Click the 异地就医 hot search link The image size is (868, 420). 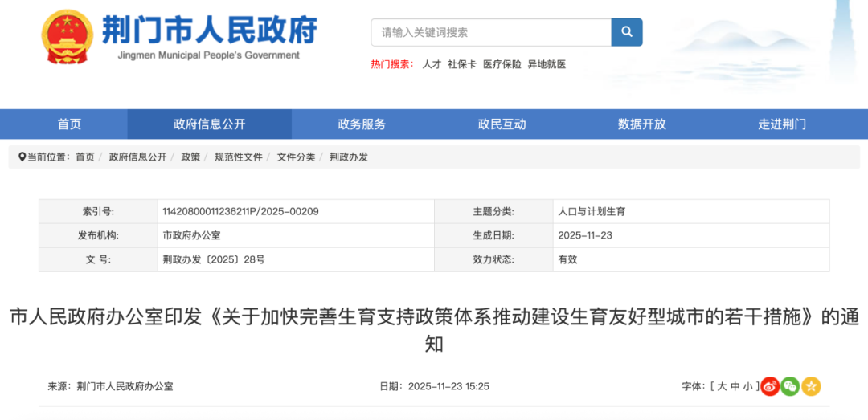coord(547,64)
